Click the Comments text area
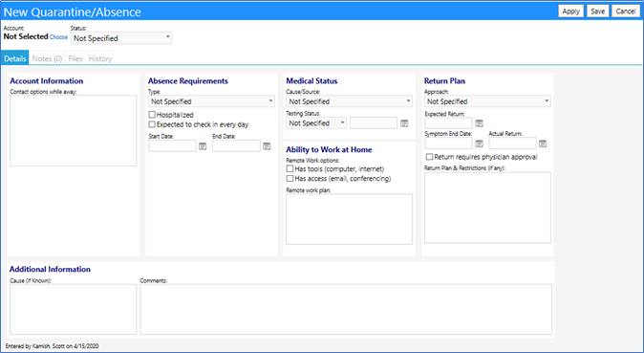The image size is (644, 353). pyautogui.click(x=346, y=309)
